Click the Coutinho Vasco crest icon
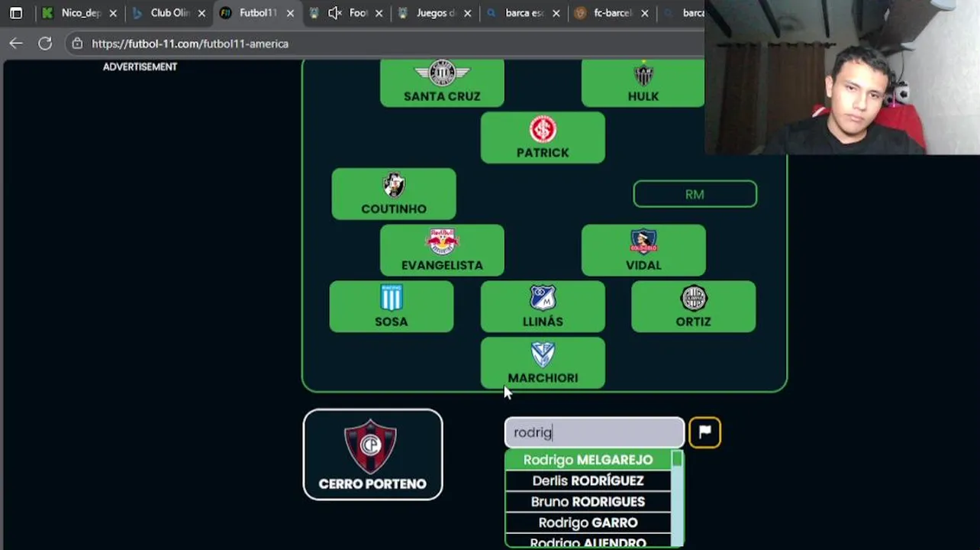Image resolution: width=980 pixels, height=550 pixels. point(394,186)
